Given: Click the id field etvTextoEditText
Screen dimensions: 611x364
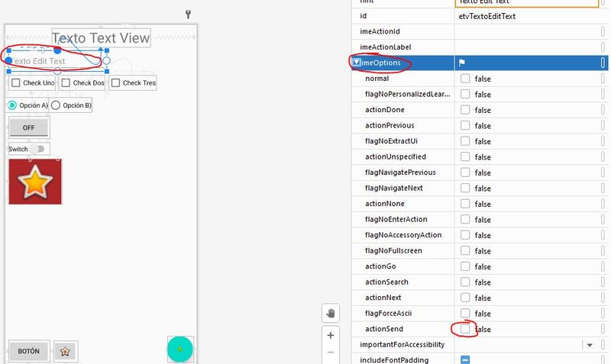Looking at the screenshot, I should pyautogui.click(x=527, y=16).
